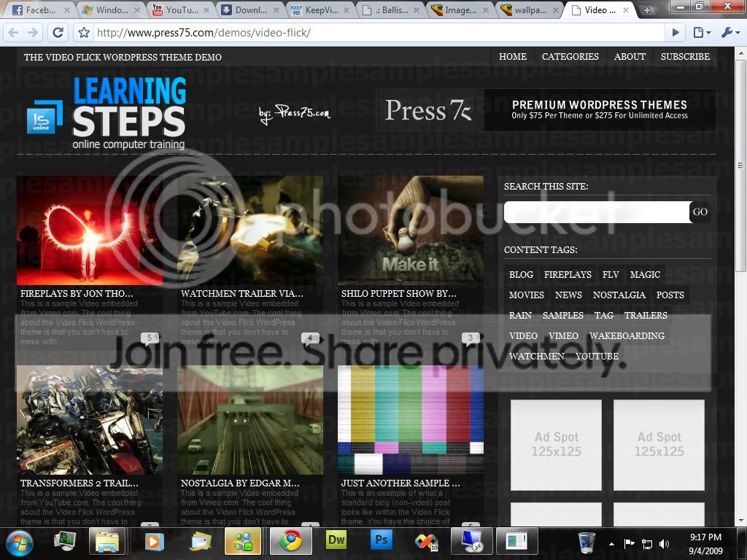Select the RAIN content tag

point(520,316)
